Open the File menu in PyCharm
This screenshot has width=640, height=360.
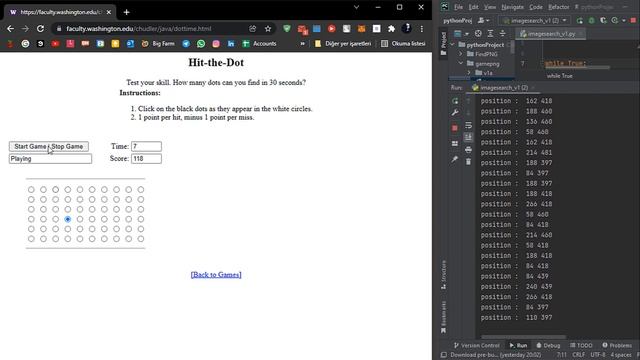(x=458, y=7)
